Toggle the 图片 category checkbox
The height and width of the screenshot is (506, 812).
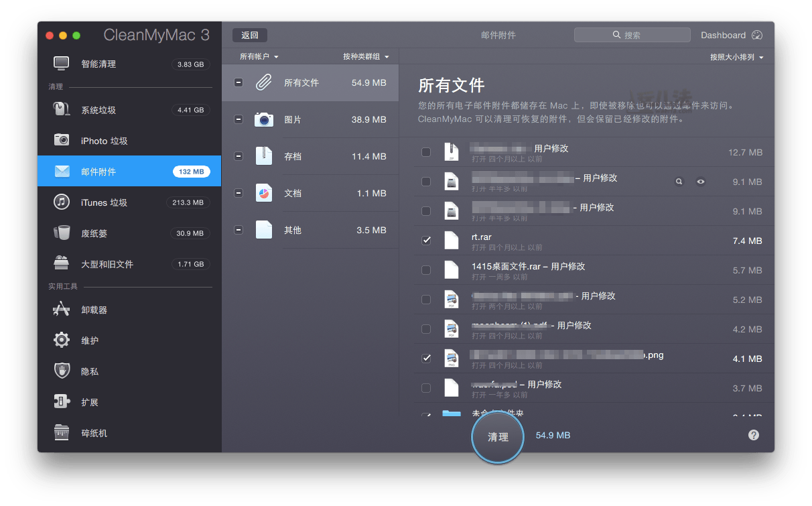[239, 119]
